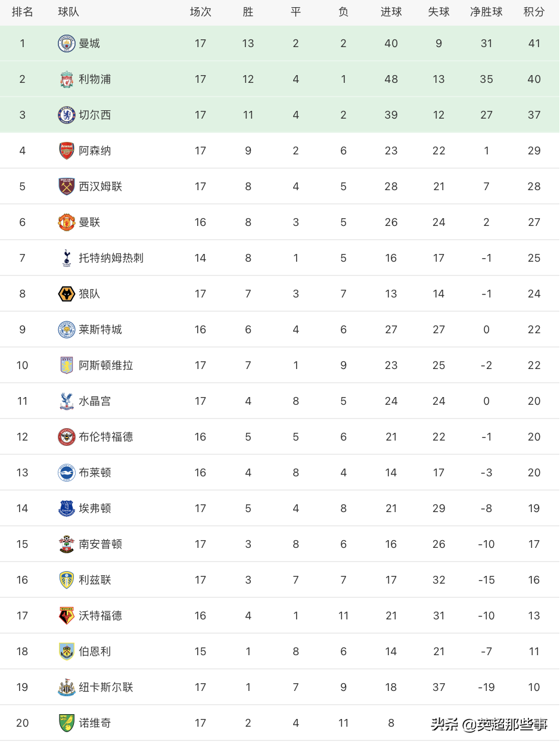Click the Leicester City fox badge

[x=67, y=330]
